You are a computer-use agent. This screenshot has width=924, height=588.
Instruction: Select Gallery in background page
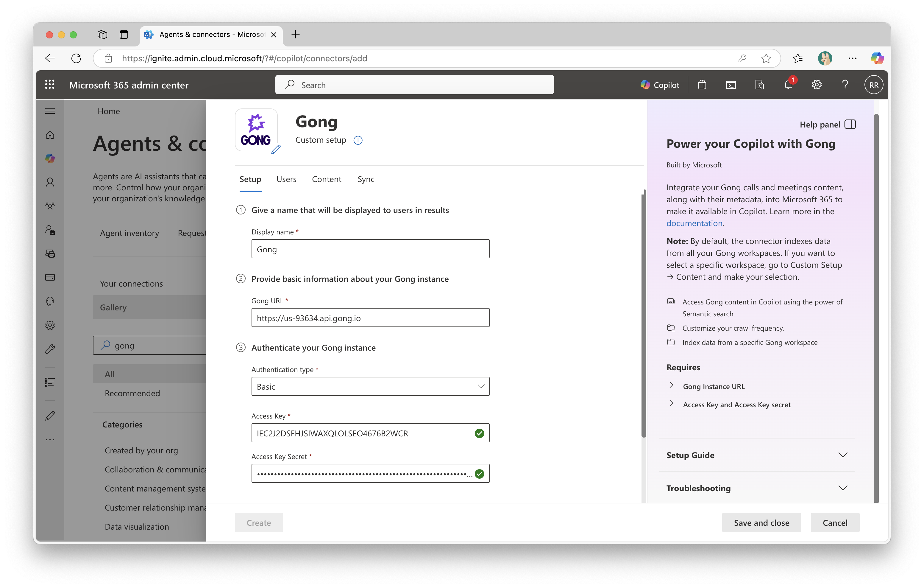point(149,307)
